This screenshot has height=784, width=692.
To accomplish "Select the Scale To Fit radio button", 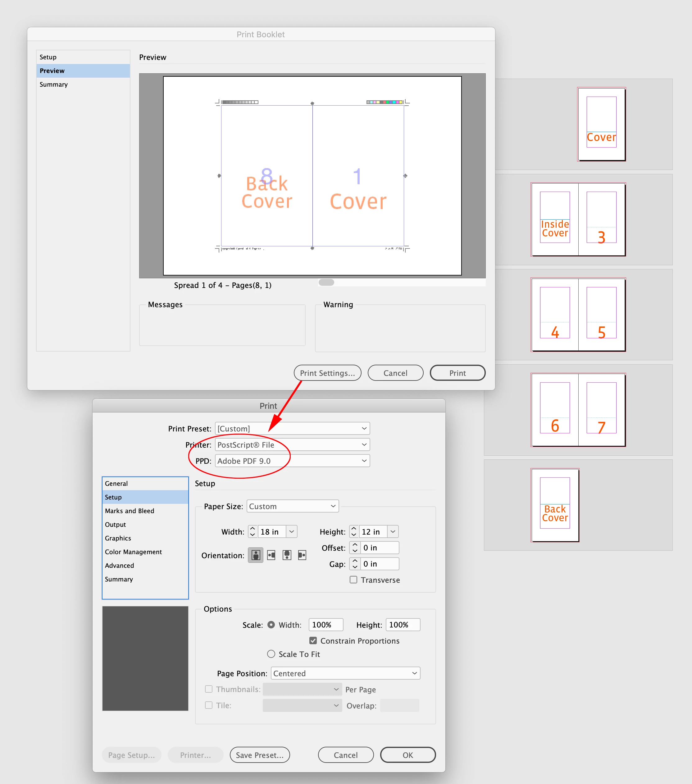I will click(271, 654).
